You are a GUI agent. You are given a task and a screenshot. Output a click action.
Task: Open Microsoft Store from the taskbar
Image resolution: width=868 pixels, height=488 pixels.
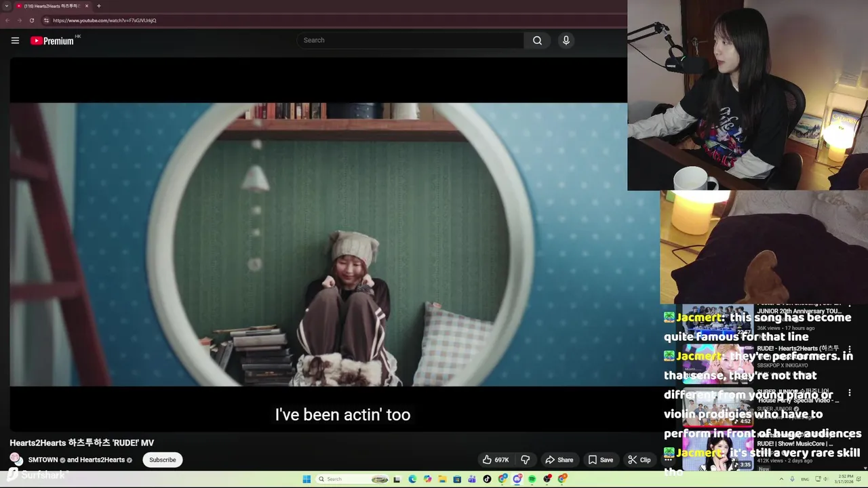pyautogui.click(x=457, y=479)
